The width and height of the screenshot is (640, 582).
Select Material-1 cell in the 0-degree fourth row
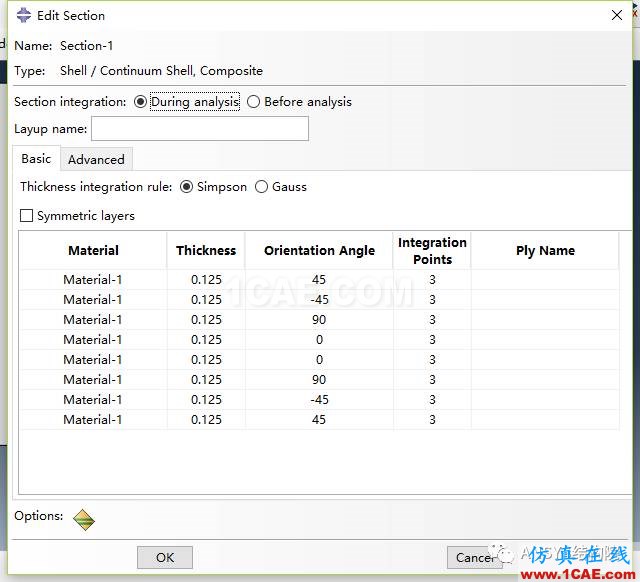coord(93,340)
